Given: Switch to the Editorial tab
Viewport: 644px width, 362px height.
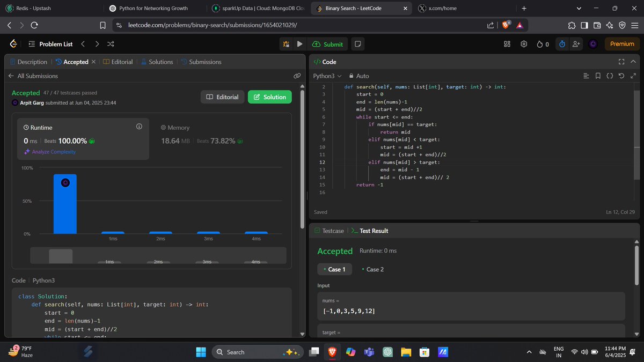Looking at the screenshot, I should click(x=118, y=62).
